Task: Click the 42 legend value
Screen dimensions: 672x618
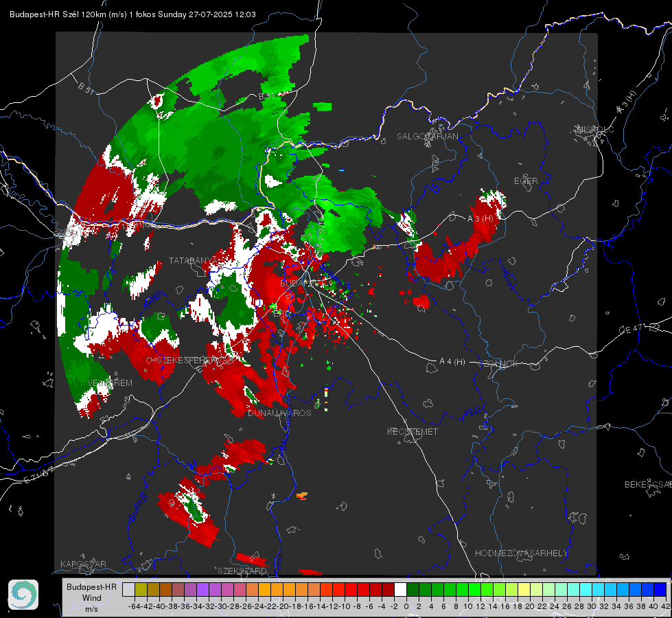Action: coord(666,606)
